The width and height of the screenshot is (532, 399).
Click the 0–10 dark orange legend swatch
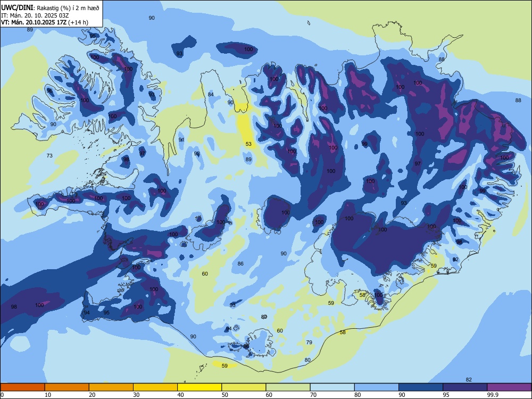[22, 387]
